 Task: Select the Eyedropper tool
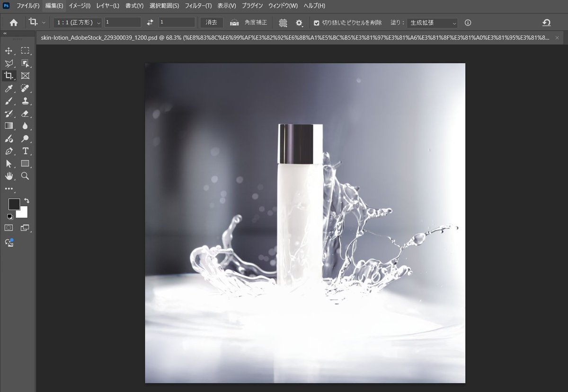(x=9, y=88)
